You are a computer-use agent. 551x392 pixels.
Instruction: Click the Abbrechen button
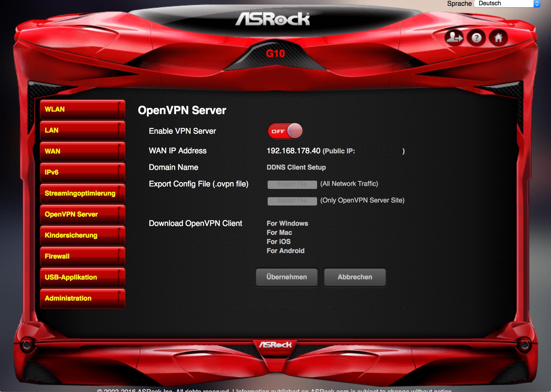(355, 277)
